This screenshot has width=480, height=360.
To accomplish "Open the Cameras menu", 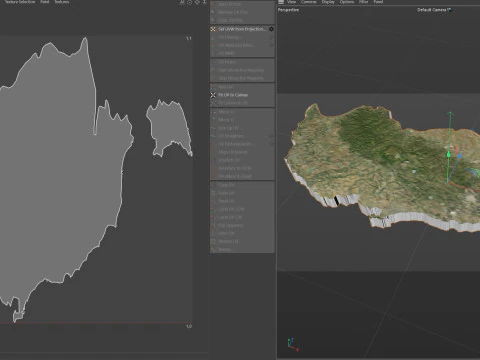I will click(309, 2).
